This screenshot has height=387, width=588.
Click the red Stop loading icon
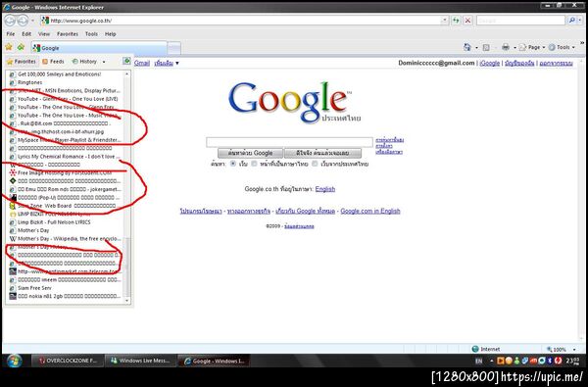[467, 21]
